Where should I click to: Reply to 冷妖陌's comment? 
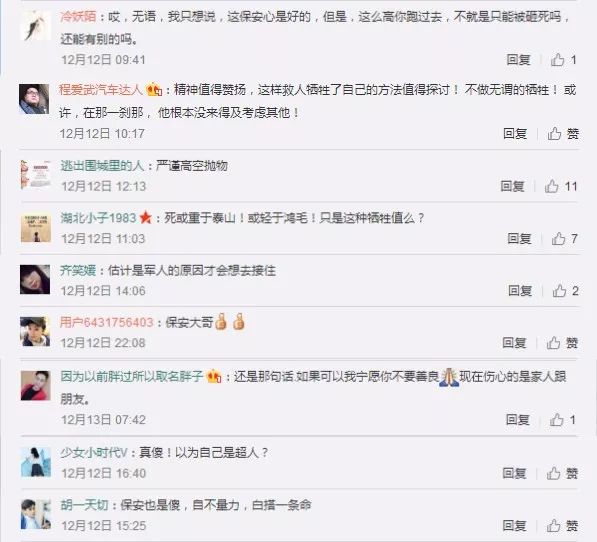[518, 60]
